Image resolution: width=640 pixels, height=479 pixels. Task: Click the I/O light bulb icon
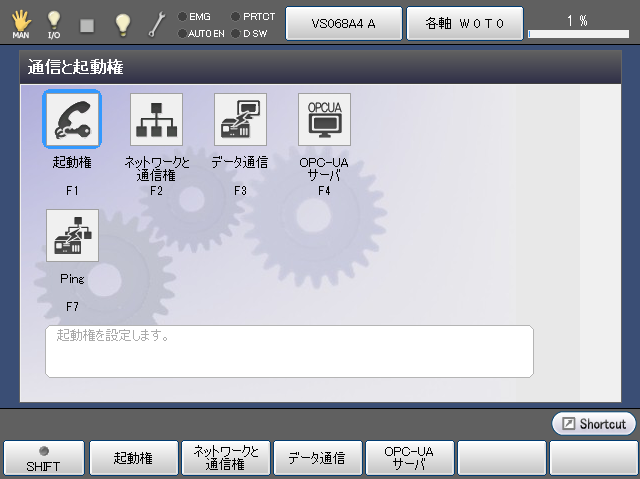[x=54, y=22]
